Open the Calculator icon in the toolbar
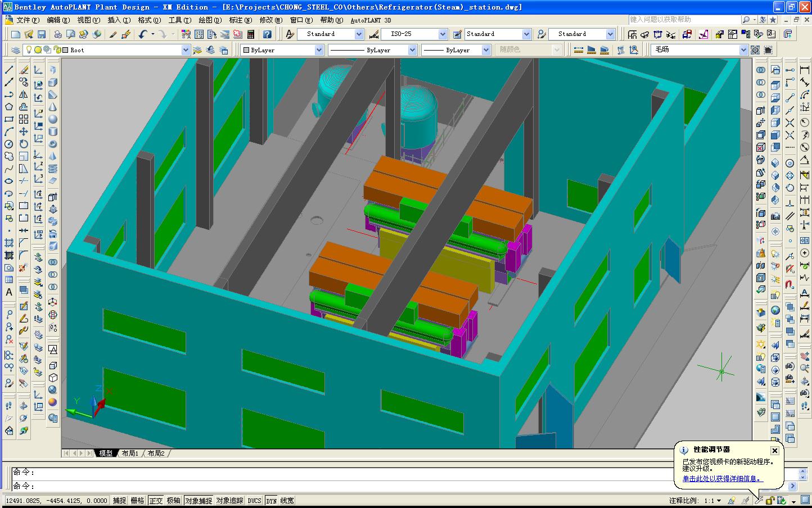The image size is (812, 508). click(x=251, y=34)
